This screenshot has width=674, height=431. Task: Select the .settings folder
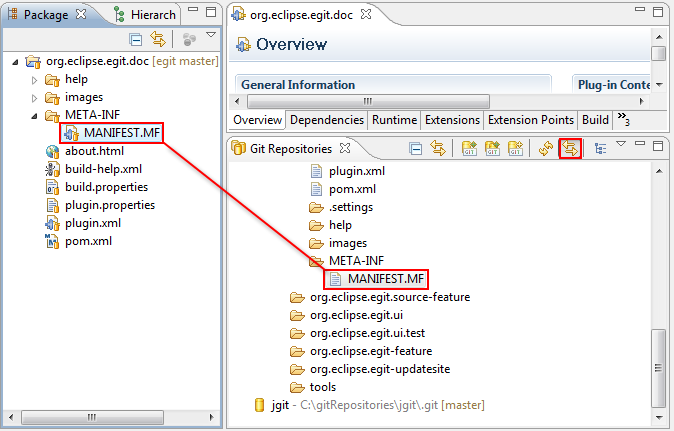(351, 208)
